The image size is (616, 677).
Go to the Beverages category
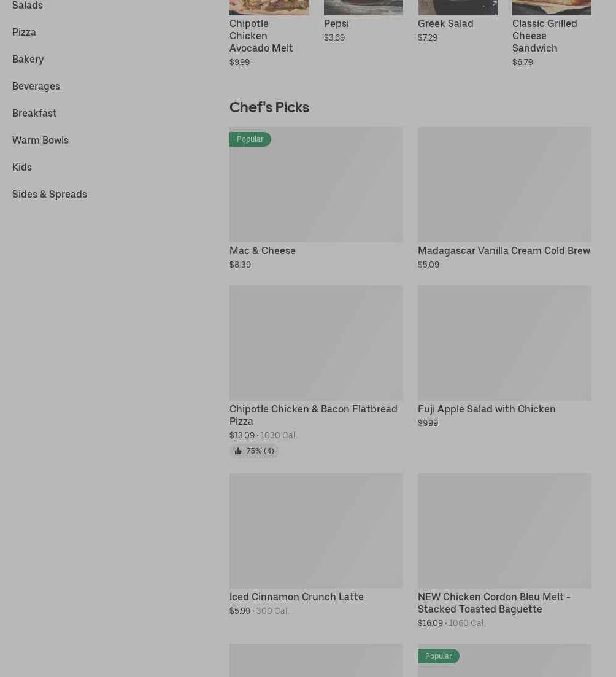pos(36,87)
